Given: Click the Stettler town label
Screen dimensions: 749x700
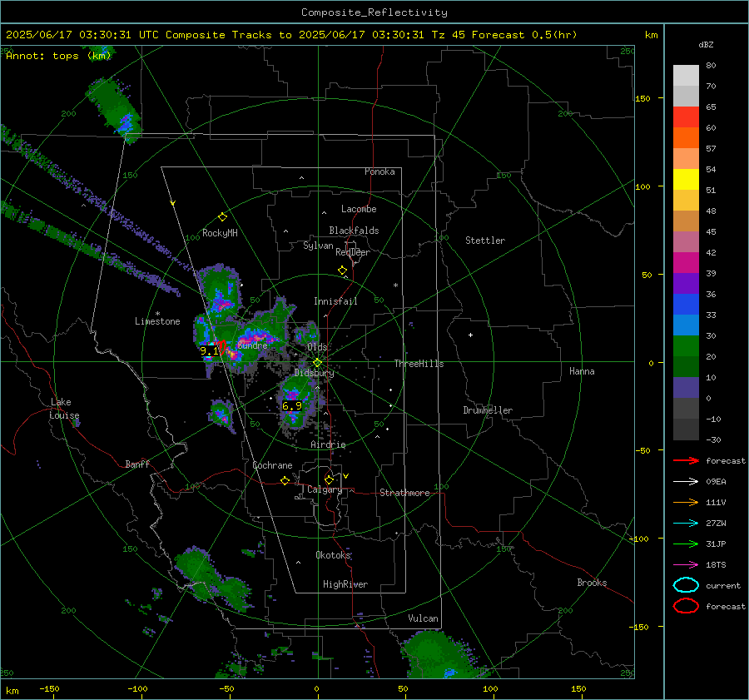Looking at the screenshot, I should point(485,241).
